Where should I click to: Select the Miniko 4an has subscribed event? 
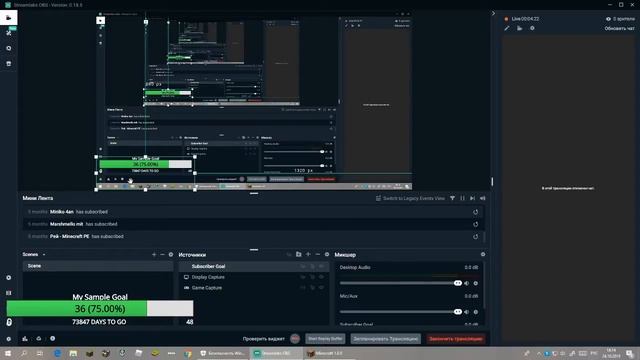pos(253,212)
